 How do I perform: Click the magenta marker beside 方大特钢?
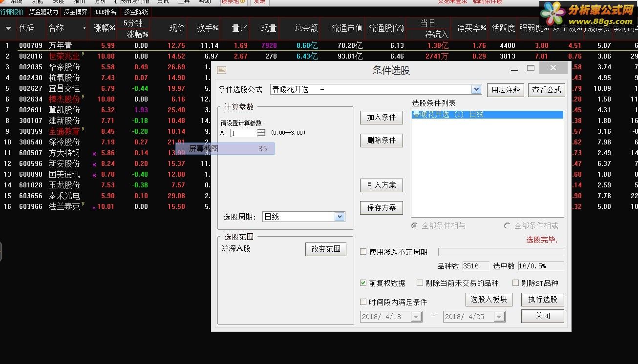94,154
